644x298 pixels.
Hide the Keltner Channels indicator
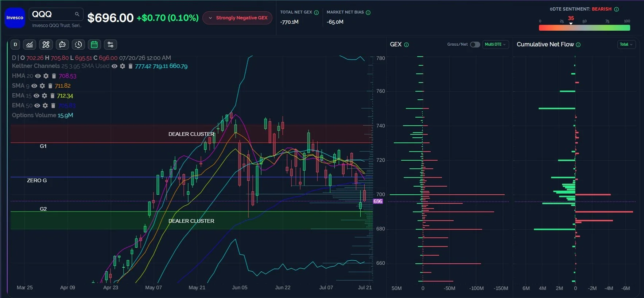(115, 66)
